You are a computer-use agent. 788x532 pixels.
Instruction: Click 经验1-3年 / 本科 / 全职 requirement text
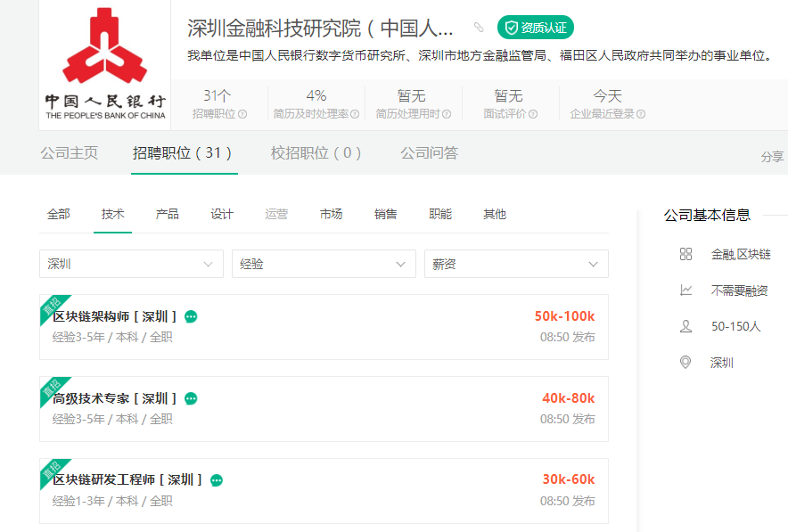point(112,501)
